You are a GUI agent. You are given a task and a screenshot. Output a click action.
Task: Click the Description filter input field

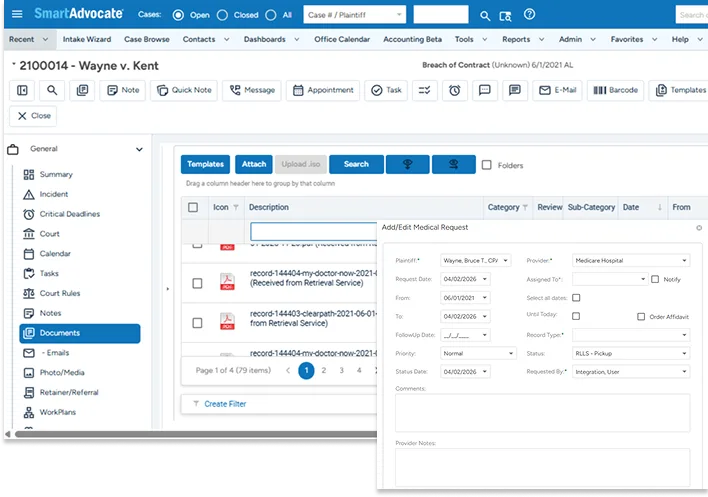coord(314,232)
